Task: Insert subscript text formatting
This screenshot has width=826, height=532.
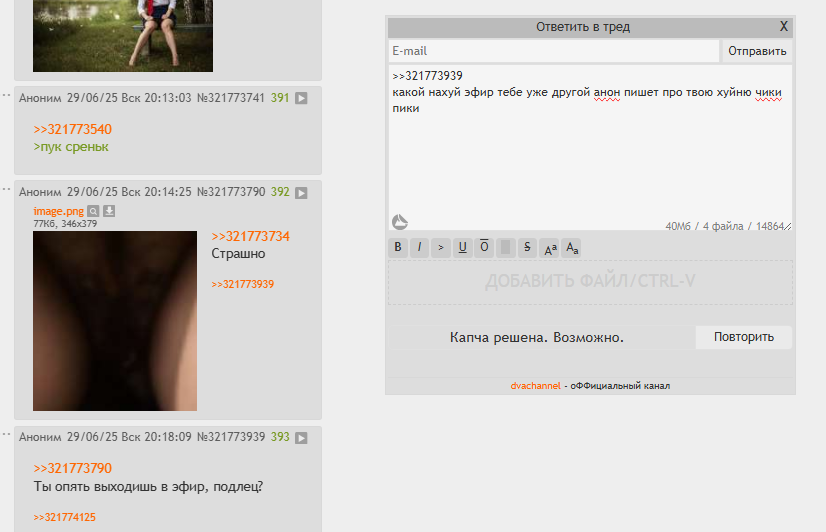Action: click(572, 247)
